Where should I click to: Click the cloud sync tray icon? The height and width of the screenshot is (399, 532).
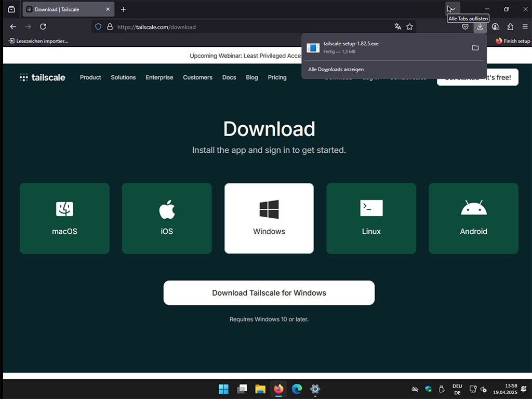point(415,389)
